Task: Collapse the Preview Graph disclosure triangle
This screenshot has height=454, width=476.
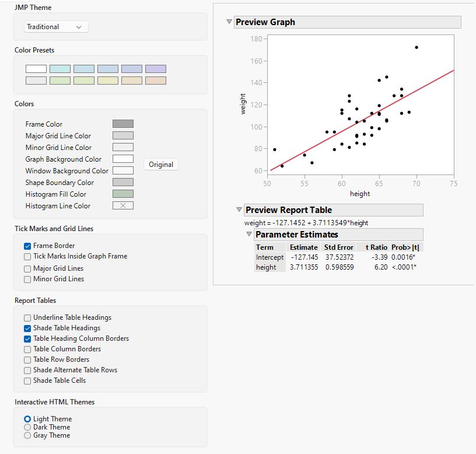Action: [x=229, y=22]
